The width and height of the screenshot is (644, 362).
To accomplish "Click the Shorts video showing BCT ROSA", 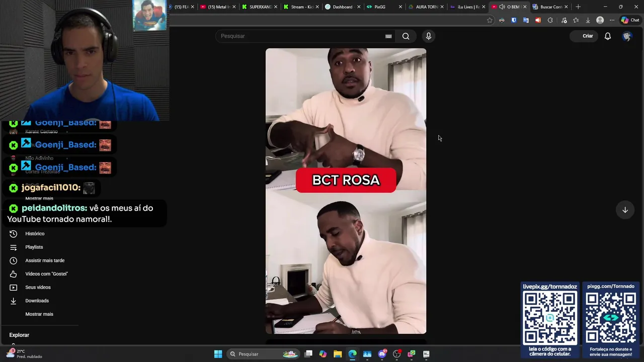I will [346, 191].
